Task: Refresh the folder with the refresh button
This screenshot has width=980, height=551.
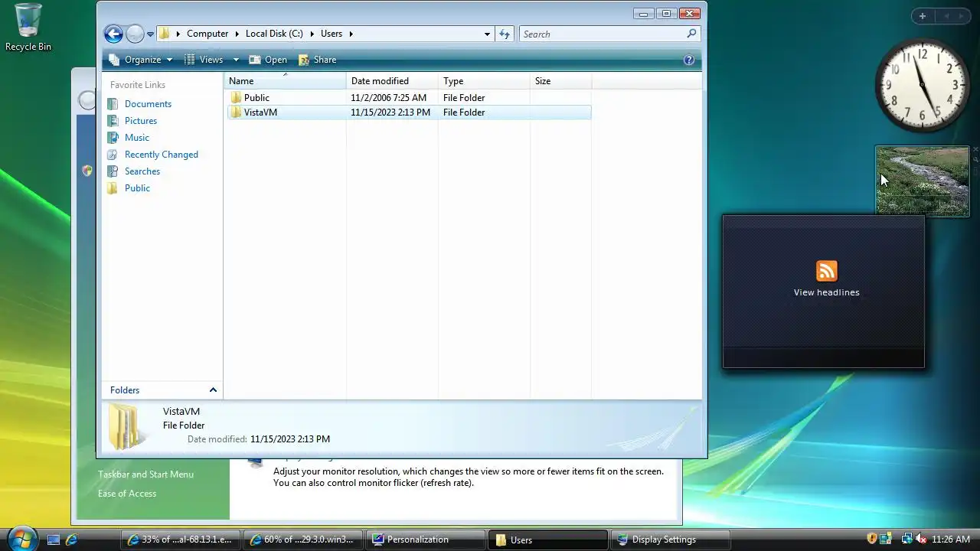Action: click(505, 34)
